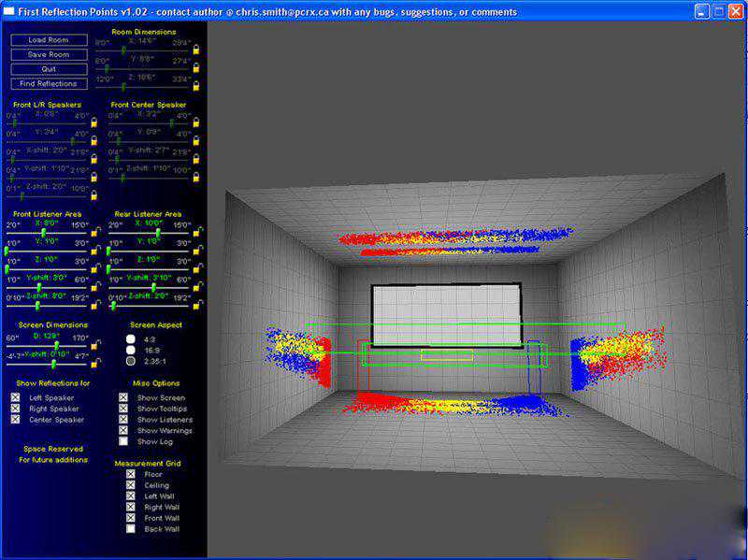Image resolution: width=748 pixels, height=560 pixels.
Task: Choose the 4:3 screen aspect ratio
Action: pos(132,338)
